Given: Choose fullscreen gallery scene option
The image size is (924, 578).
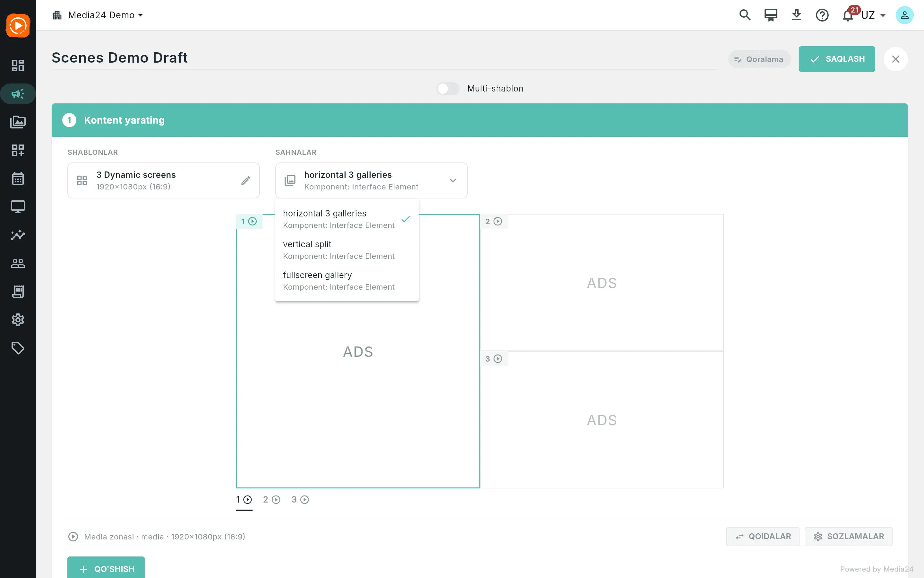Looking at the screenshot, I should 347,281.
